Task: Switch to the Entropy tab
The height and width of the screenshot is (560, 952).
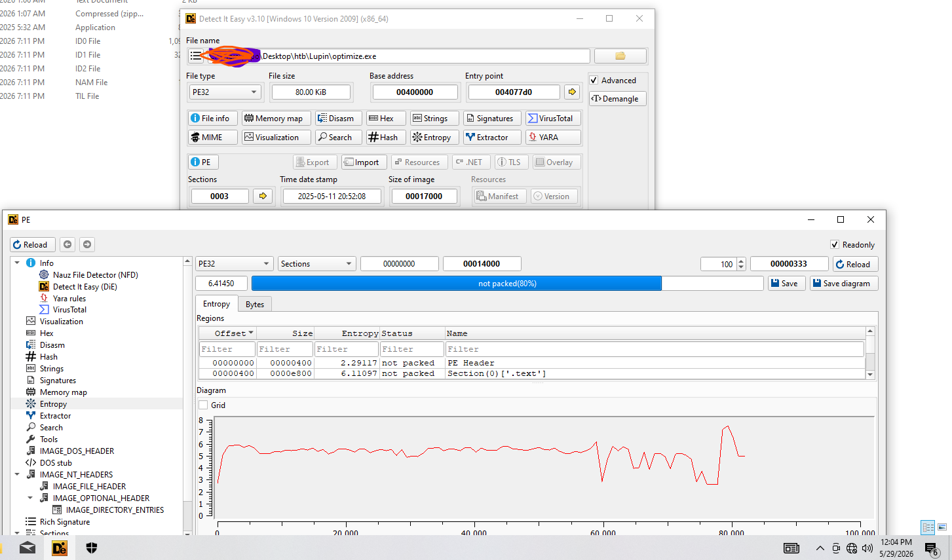Action: 216,304
